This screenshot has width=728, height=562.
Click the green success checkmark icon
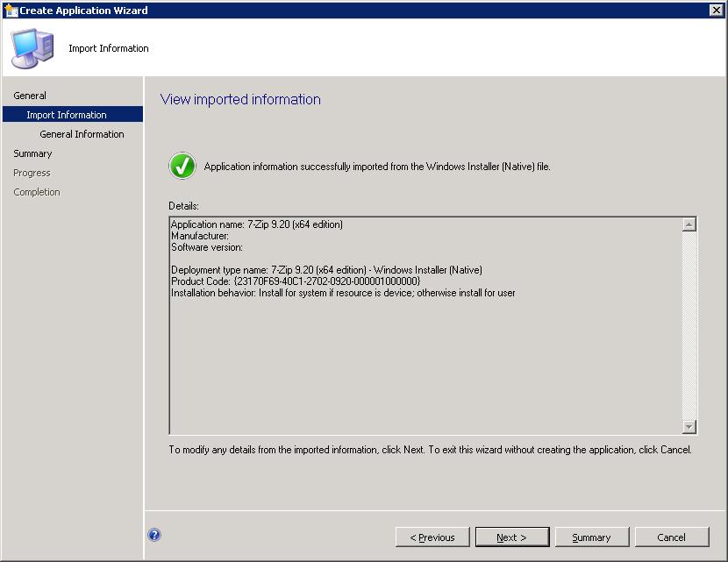click(182, 166)
